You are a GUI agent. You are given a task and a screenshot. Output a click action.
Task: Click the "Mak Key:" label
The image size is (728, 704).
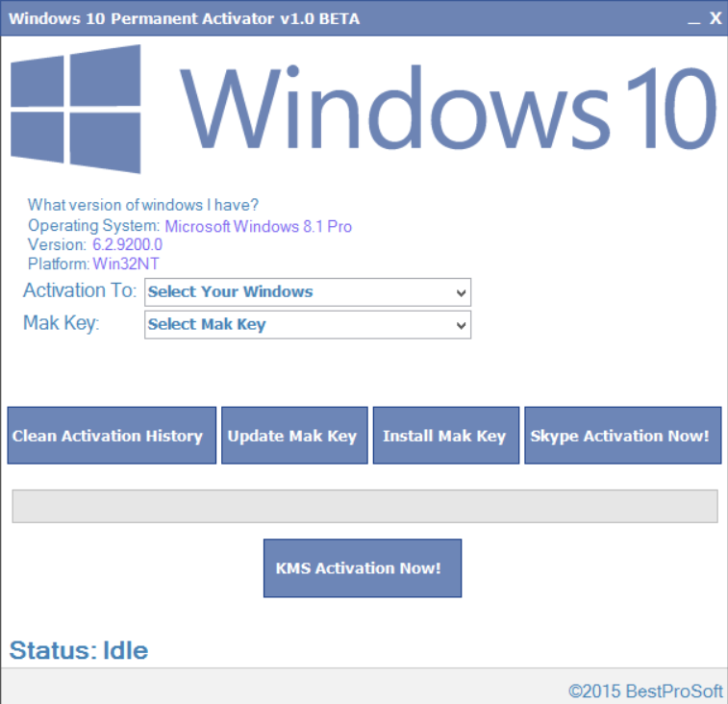pyautogui.click(x=62, y=323)
